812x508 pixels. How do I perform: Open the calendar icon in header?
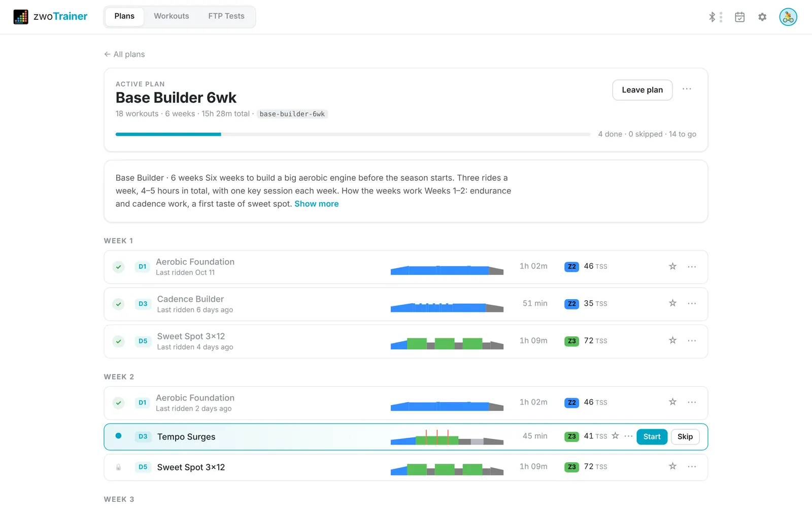(740, 17)
